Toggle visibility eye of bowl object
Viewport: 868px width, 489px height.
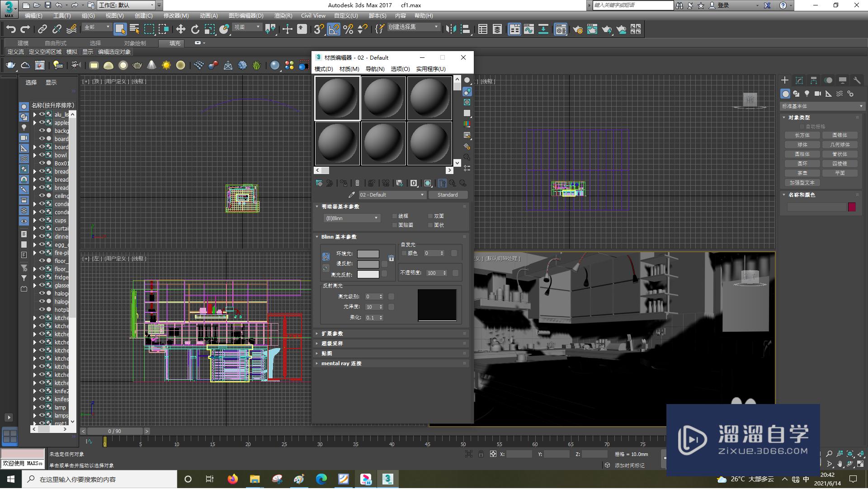(42, 155)
